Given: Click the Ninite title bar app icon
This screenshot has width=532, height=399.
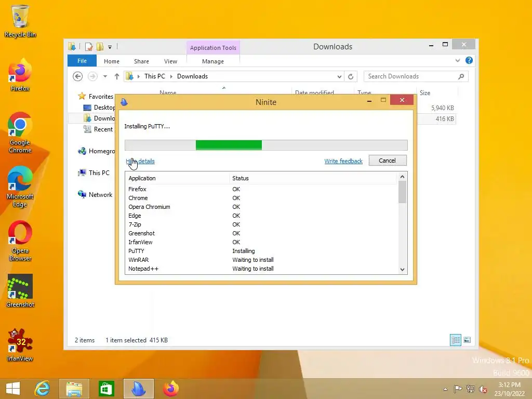Looking at the screenshot, I should point(124,102).
